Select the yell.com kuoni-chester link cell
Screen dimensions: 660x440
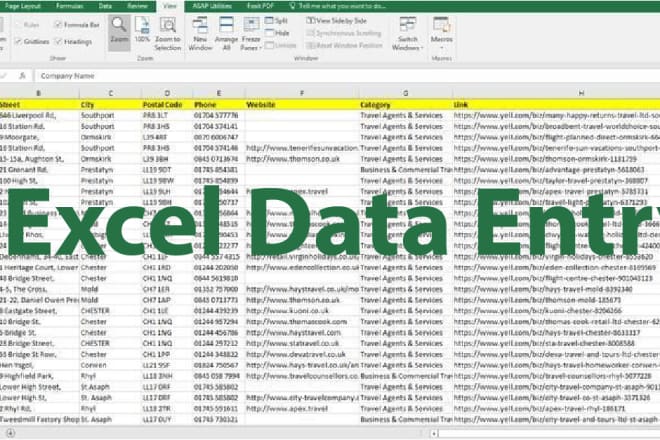(556, 311)
